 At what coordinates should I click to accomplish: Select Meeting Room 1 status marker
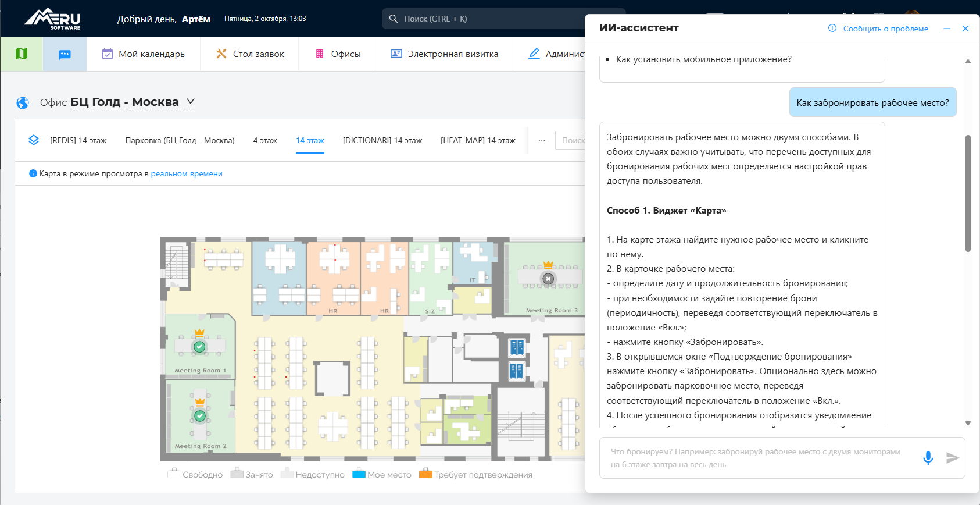[x=199, y=347]
